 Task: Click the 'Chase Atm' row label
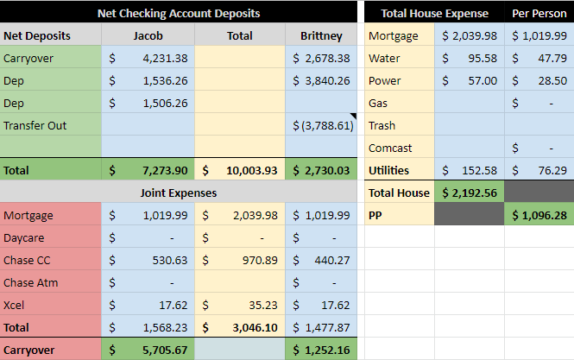point(51,282)
